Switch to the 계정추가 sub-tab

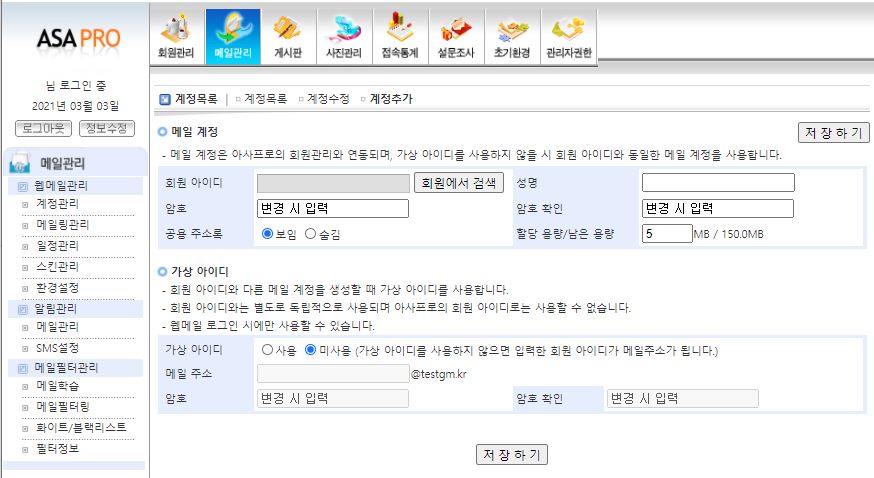[x=390, y=99]
